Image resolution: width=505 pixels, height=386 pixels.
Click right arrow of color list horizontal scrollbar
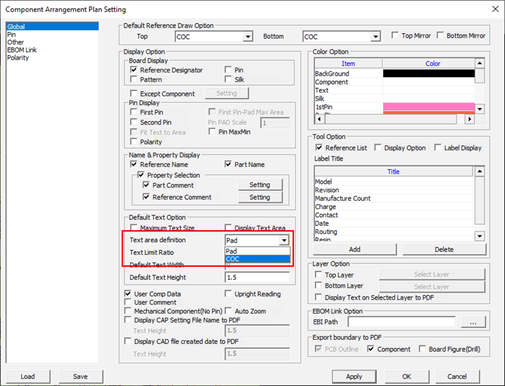tap(470, 119)
